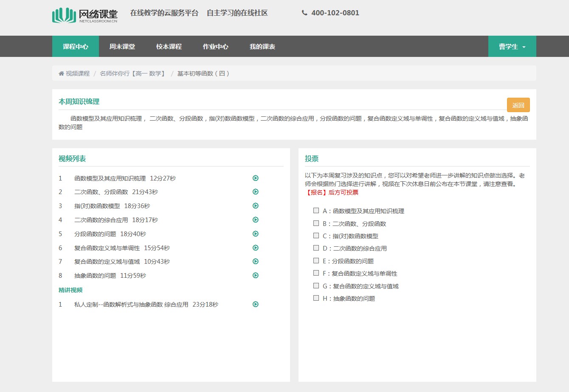The height and width of the screenshot is (392, 569).
Task: Enable vote option F 复合函数定义域与单调性
Action: click(316, 273)
